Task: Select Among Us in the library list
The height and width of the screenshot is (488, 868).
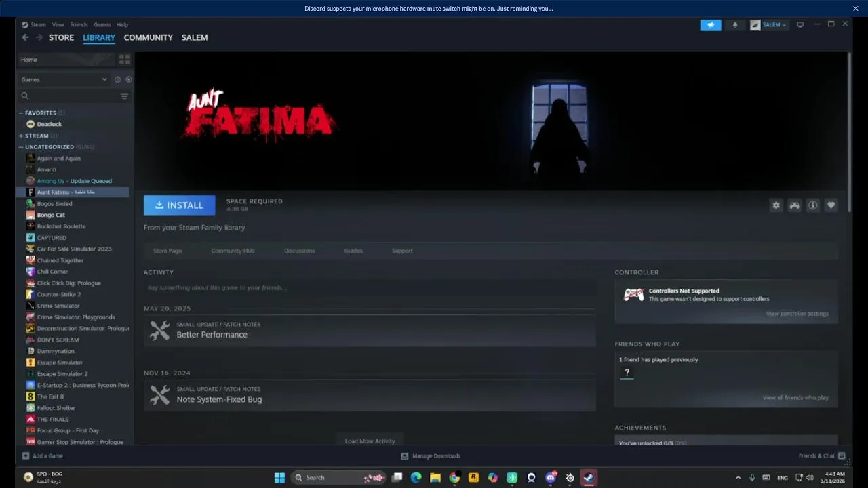Action: point(74,181)
